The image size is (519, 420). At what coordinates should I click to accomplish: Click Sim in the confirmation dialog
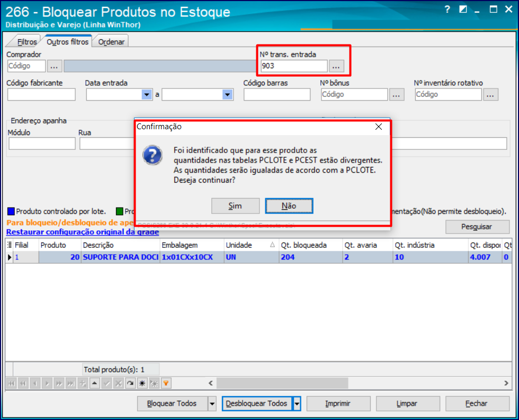pos(235,206)
